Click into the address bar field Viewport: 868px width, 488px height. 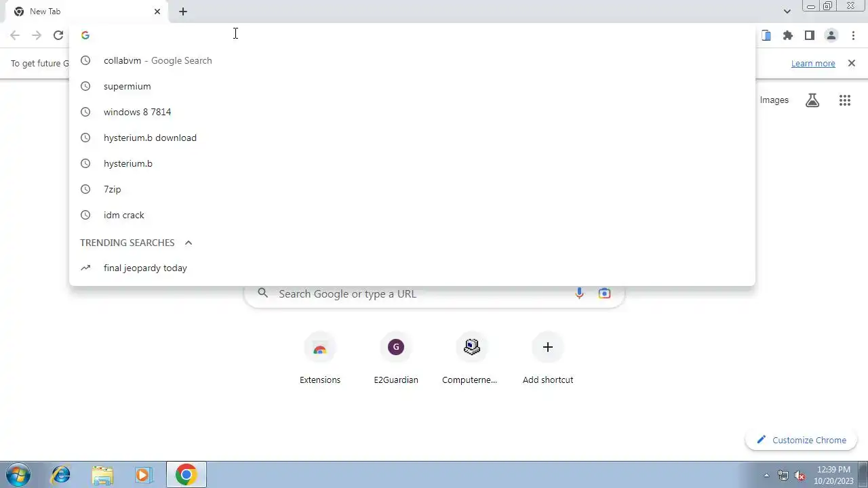click(x=412, y=35)
